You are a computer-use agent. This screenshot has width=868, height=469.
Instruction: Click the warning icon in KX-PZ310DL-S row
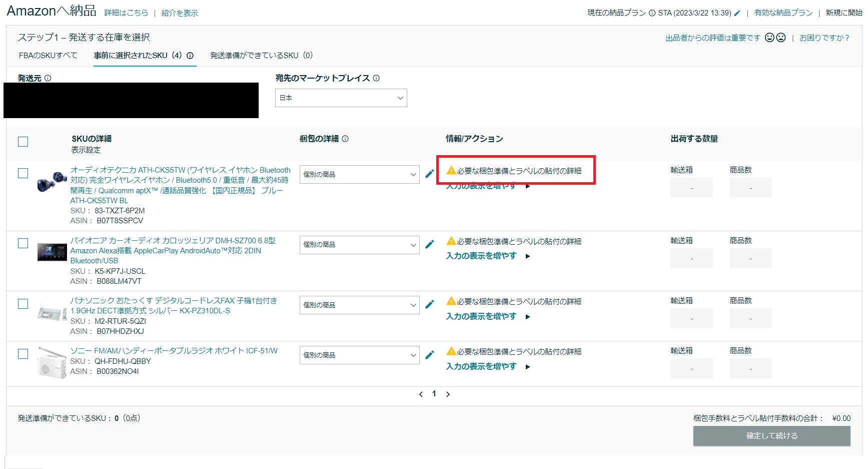[x=451, y=301]
